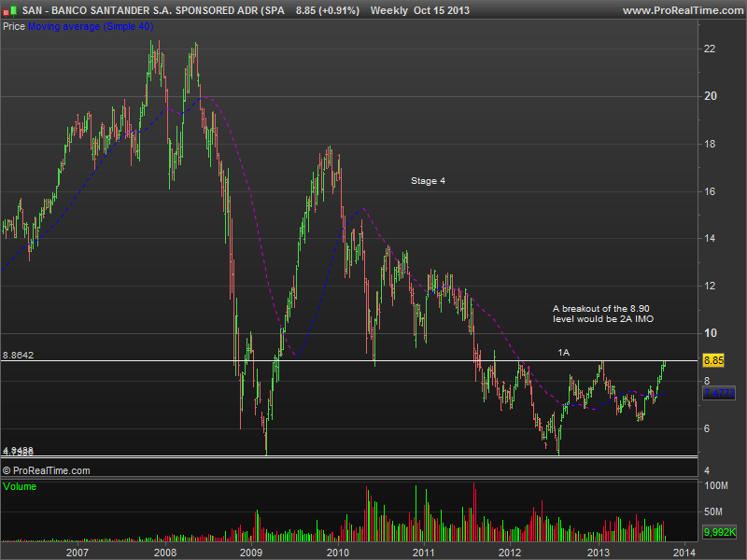Click the 2009 time axis label
The image size is (747, 560).
[x=251, y=553]
